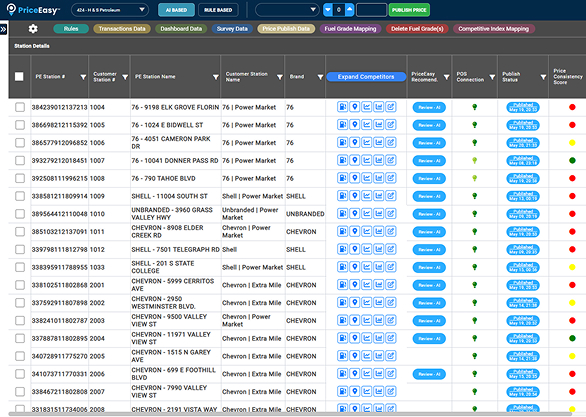The width and height of the screenshot is (586, 417).
Task: Click POS connection icon for station 1007
Action: (x=475, y=161)
